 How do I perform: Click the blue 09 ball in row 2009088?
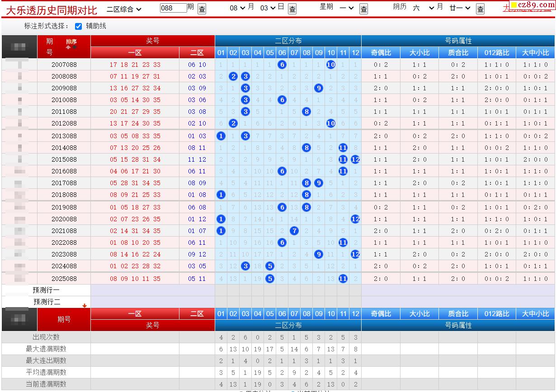click(x=319, y=88)
